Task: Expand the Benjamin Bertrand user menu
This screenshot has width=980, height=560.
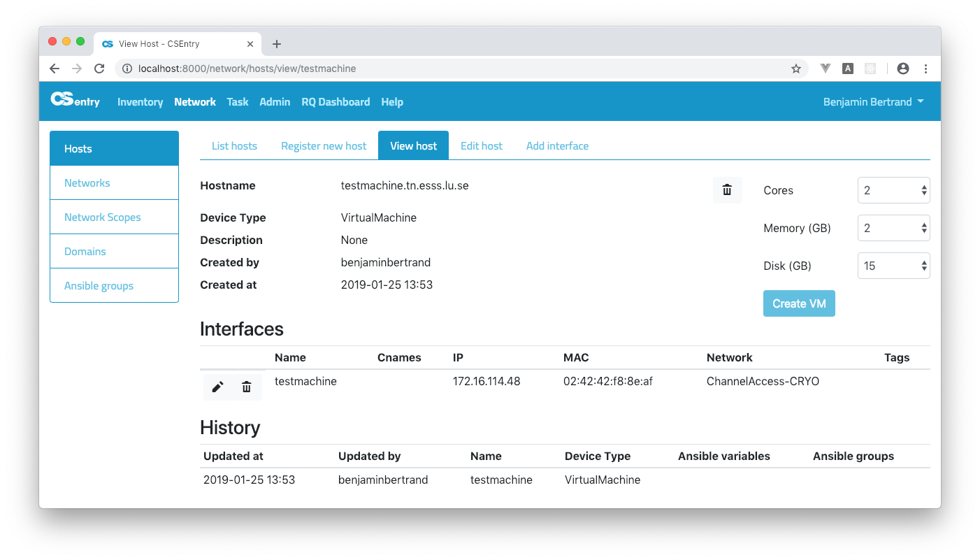Action: coord(873,101)
